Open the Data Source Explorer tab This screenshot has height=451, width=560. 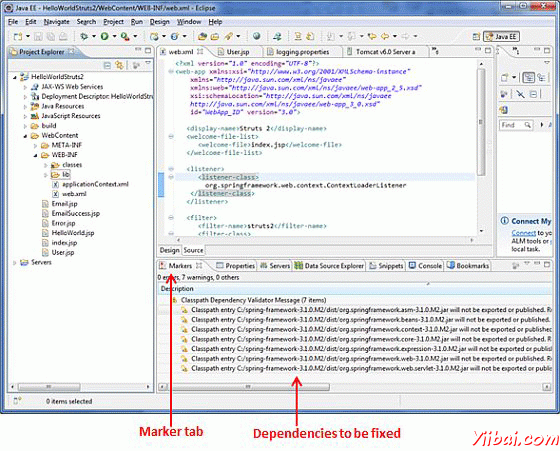(330, 266)
